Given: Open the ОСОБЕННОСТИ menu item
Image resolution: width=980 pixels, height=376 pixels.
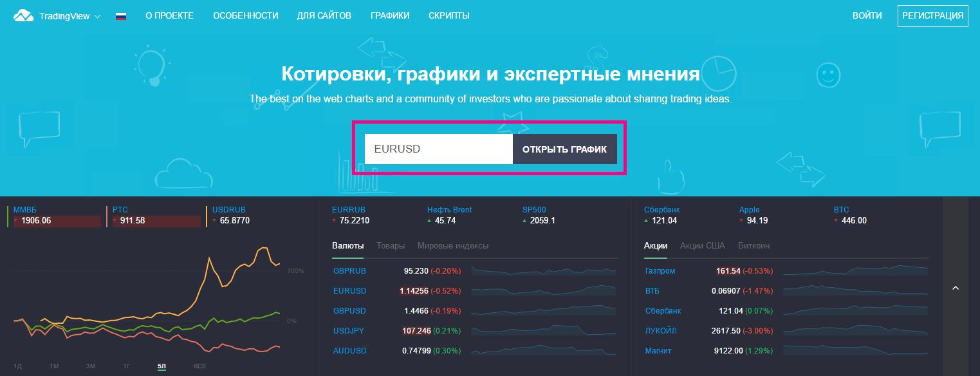Looking at the screenshot, I should (x=246, y=15).
